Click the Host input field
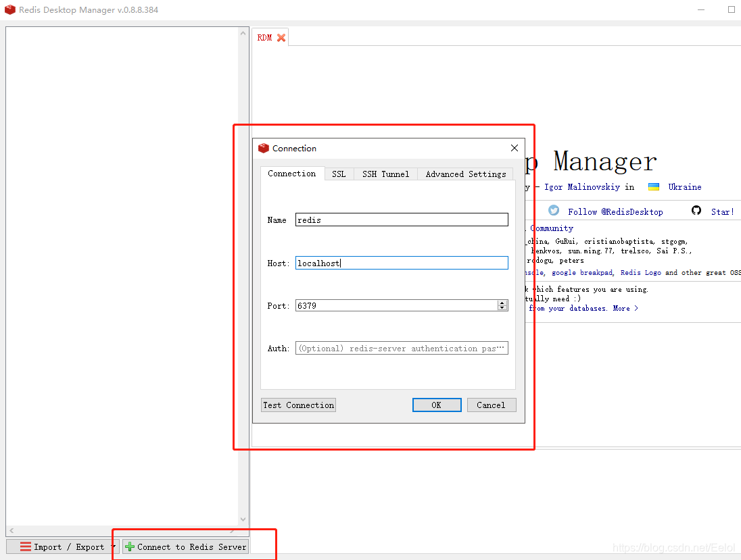 [x=402, y=263]
